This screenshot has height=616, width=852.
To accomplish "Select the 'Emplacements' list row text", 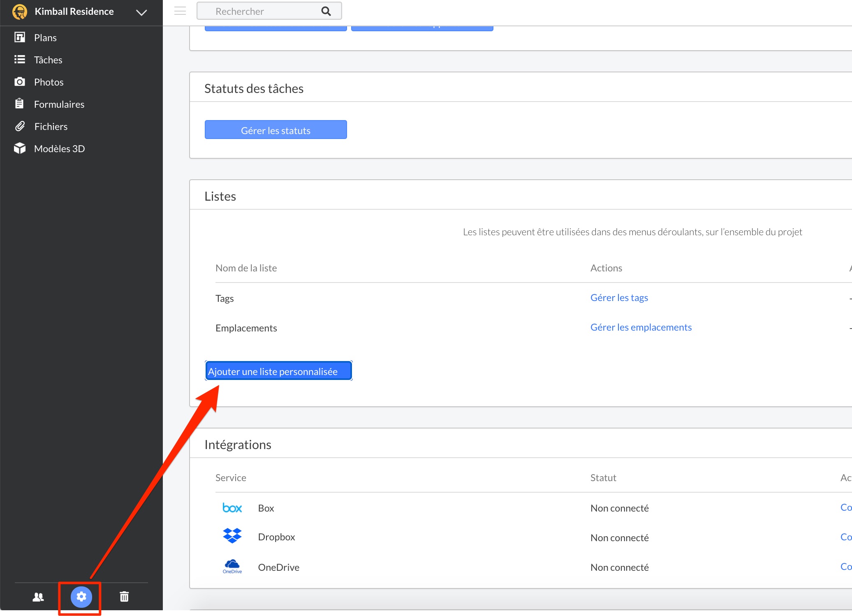I will [246, 328].
